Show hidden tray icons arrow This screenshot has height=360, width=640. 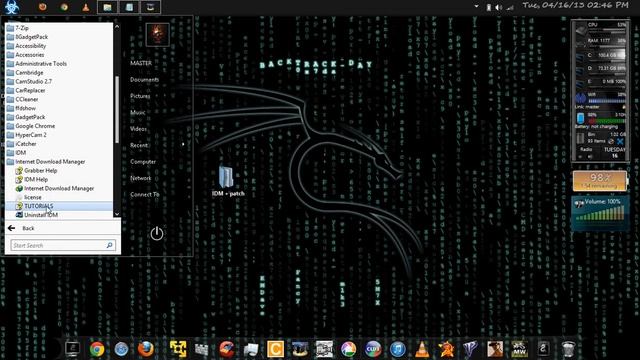[476, 7]
